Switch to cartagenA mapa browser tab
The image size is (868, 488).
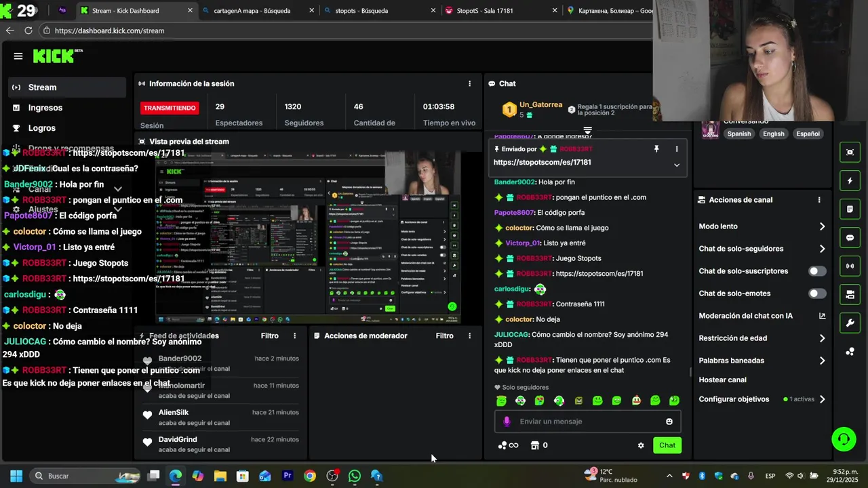pos(258,11)
